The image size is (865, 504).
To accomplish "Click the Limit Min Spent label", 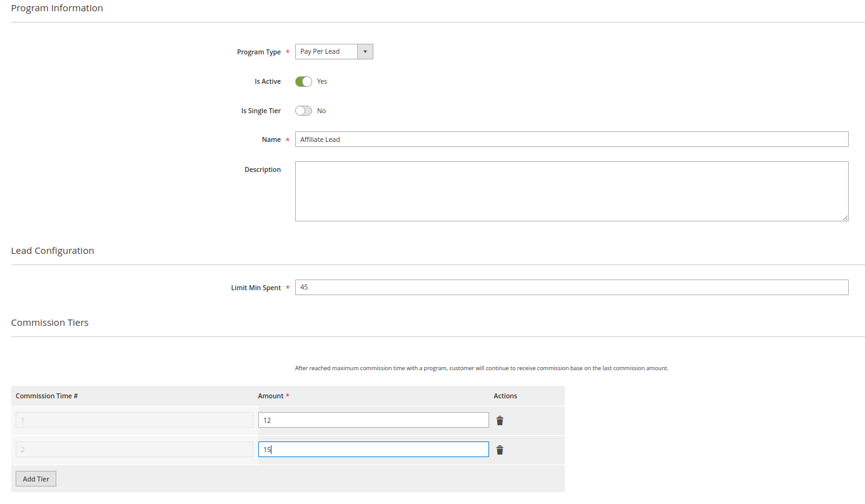I will [256, 288].
